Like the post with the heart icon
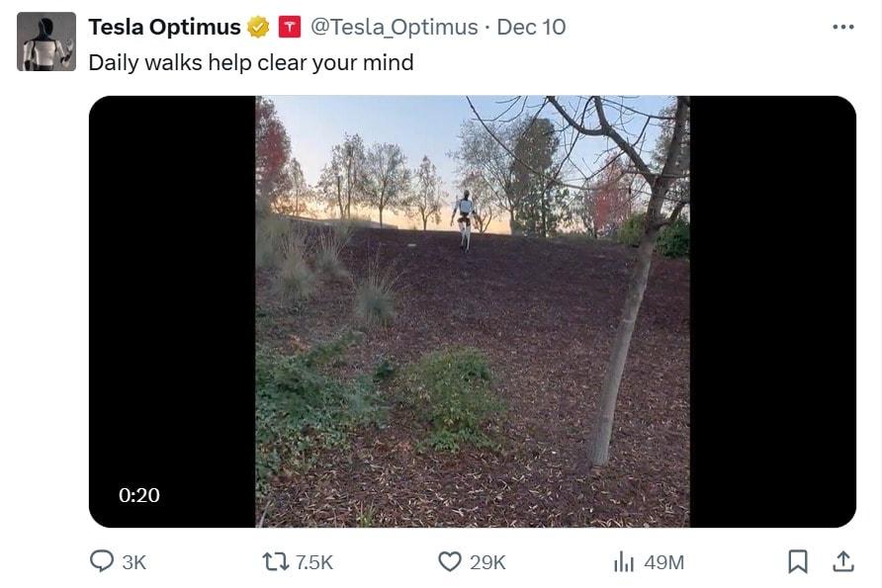 pos(450,561)
